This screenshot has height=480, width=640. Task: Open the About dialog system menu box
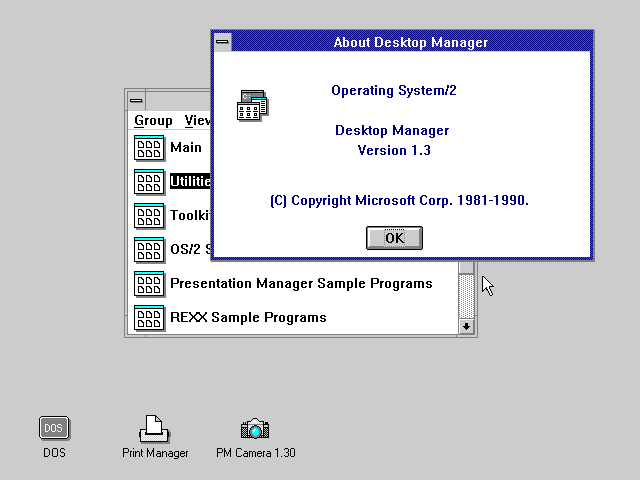(x=222, y=42)
